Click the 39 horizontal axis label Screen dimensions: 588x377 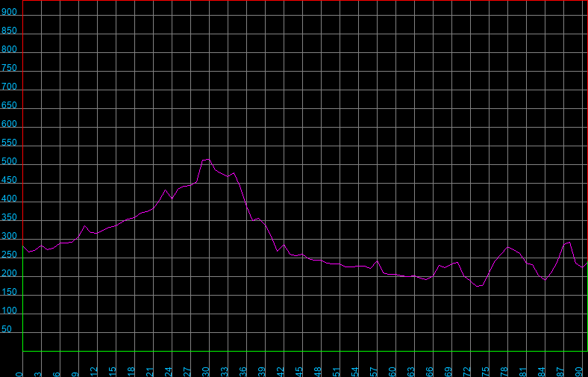click(x=262, y=372)
